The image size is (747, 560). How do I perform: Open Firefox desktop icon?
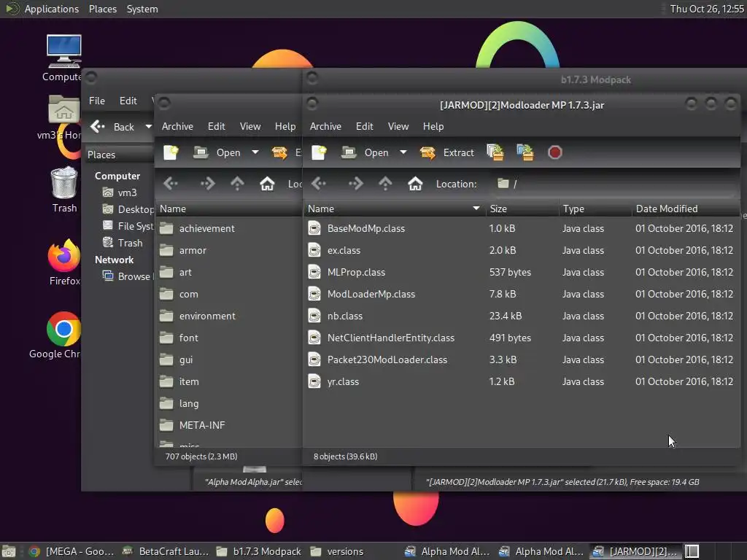pyautogui.click(x=64, y=262)
